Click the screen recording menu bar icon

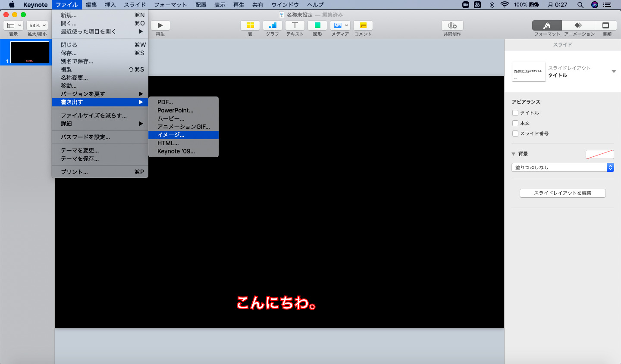pyautogui.click(x=466, y=5)
